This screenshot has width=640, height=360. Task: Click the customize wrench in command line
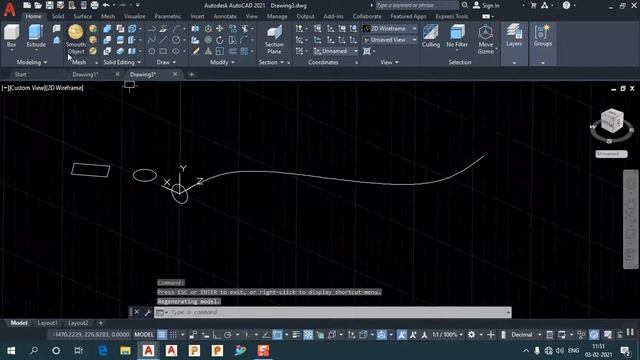(148, 313)
